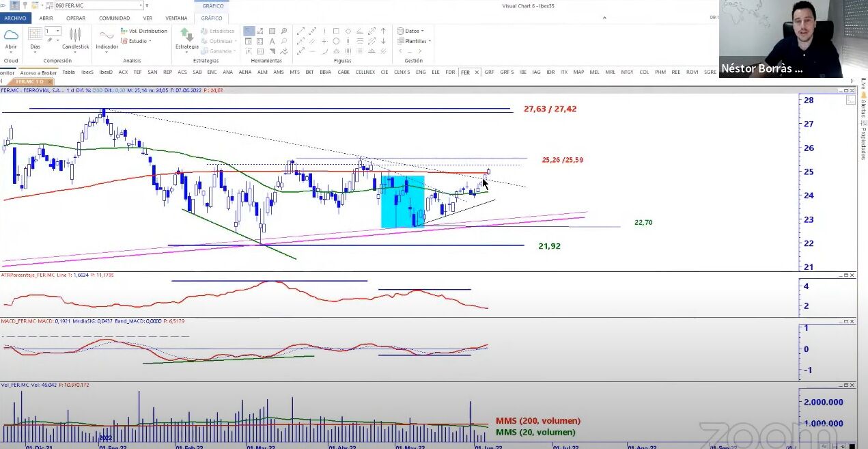Select the trend line figure tool

[x=300, y=31]
